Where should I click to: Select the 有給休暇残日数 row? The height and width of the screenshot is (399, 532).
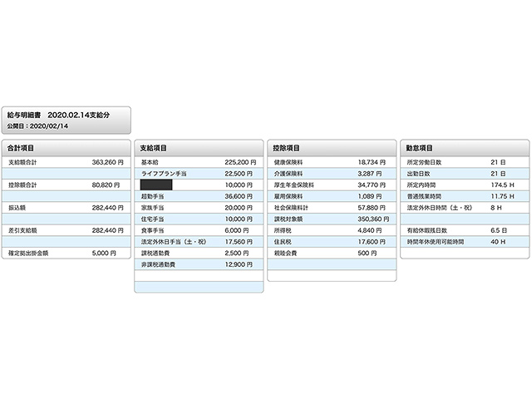click(x=464, y=229)
